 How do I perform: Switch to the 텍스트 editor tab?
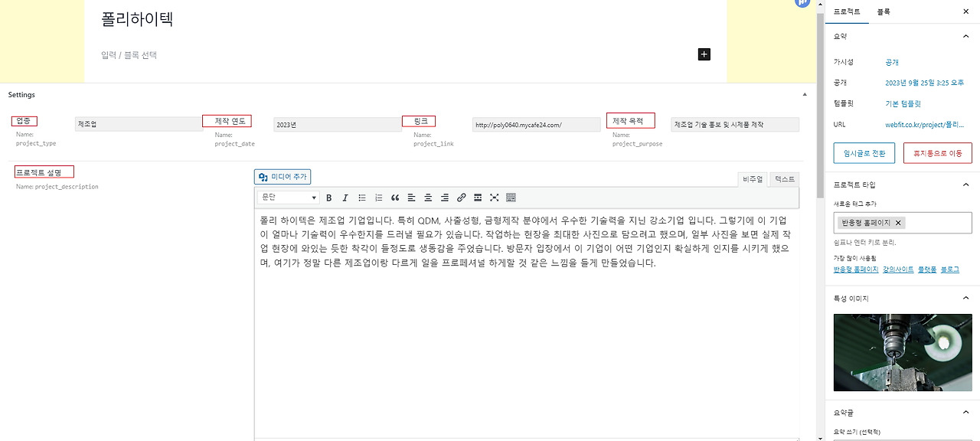click(786, 178)
